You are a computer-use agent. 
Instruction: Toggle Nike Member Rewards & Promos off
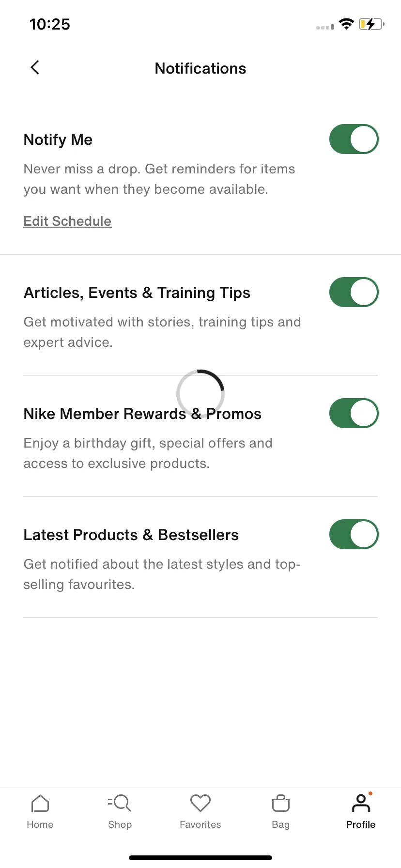coord(354,413)
